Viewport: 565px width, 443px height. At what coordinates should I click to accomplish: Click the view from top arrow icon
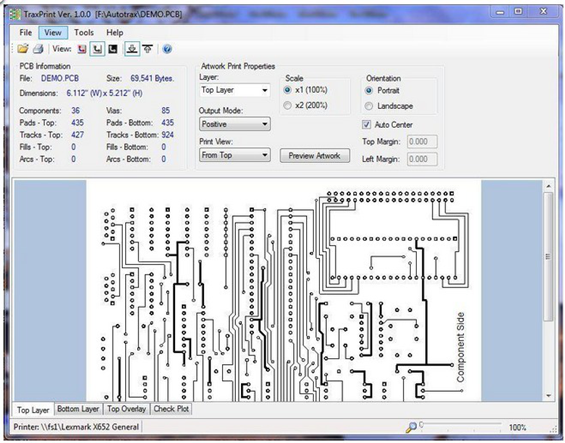click(x=132, y=49)
